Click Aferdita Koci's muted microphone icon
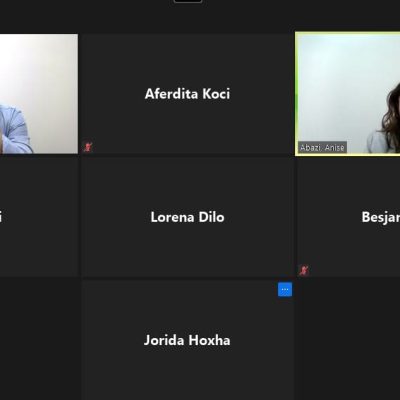The height and width of the screenshot is (400, 400). (88, 147)
